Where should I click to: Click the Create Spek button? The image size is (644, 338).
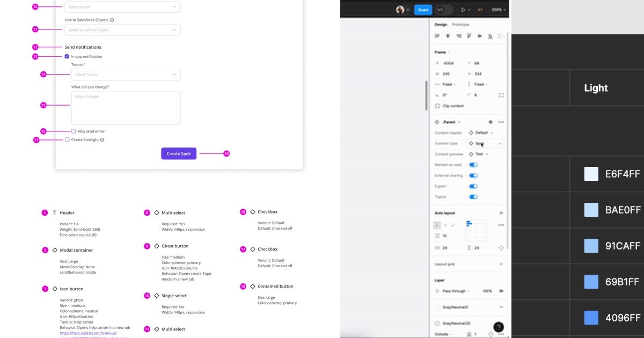pos(179,153)
